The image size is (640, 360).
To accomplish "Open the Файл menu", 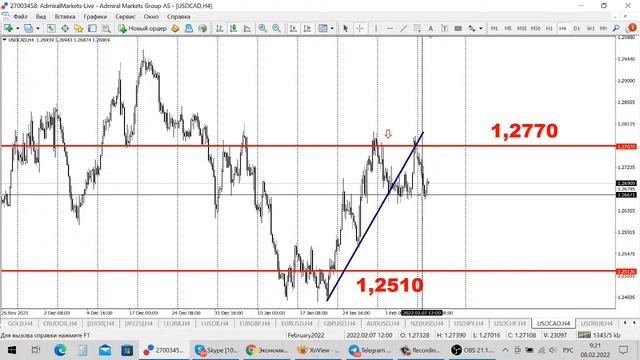I will (20, 17).
